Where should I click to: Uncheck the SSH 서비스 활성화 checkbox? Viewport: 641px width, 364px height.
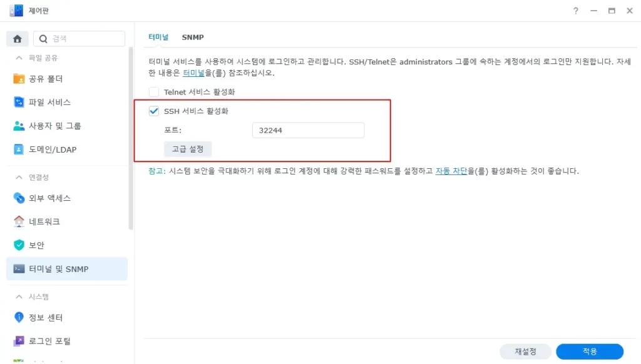click(x=154, y=111)
